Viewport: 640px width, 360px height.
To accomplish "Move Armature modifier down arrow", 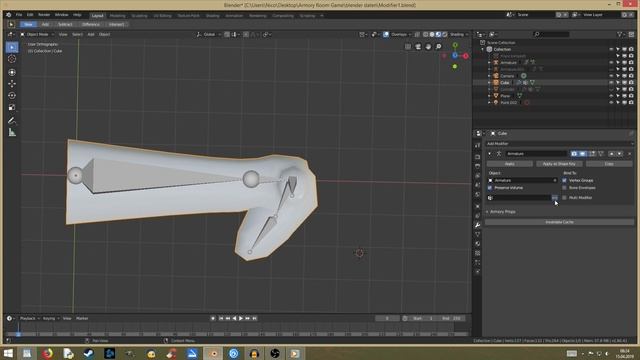I will point(620,153).
